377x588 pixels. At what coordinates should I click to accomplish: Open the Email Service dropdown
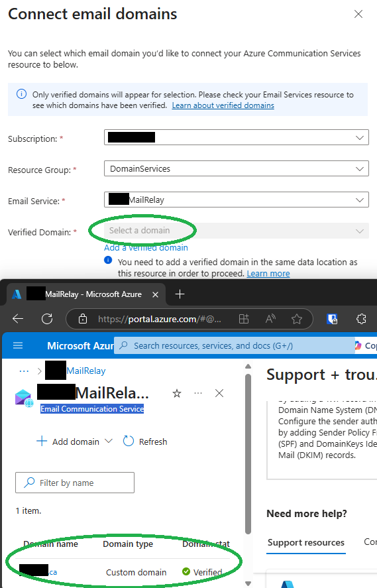coord(237,200)
